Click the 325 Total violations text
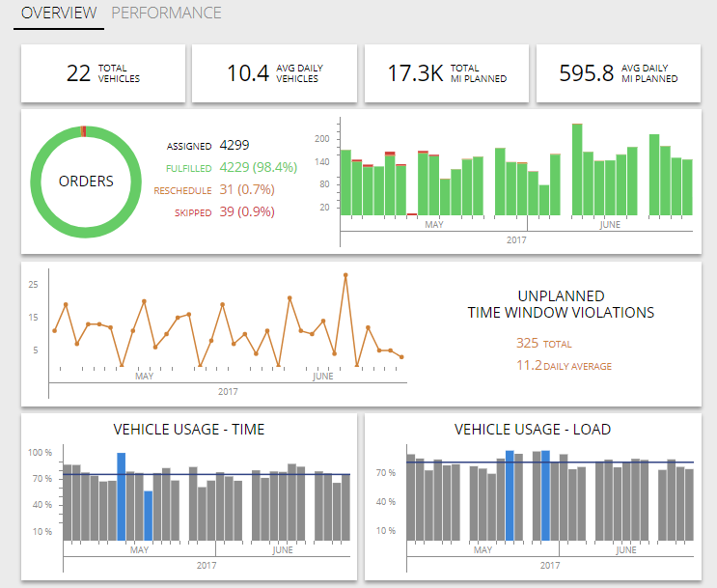 544,343
